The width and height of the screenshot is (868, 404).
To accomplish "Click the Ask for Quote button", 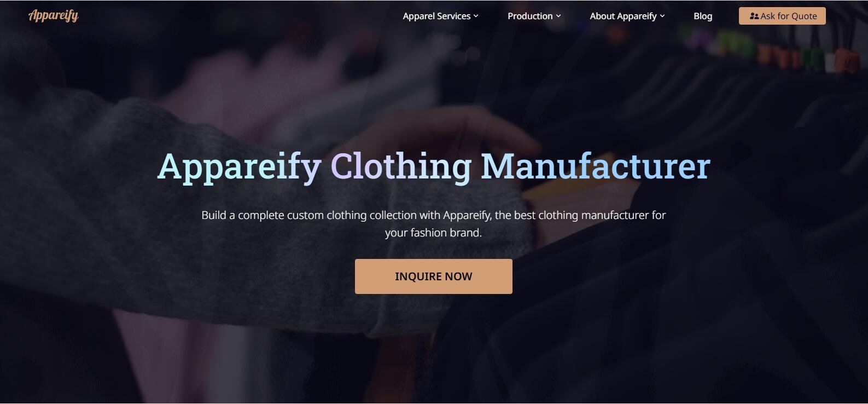I will [782, 16].
